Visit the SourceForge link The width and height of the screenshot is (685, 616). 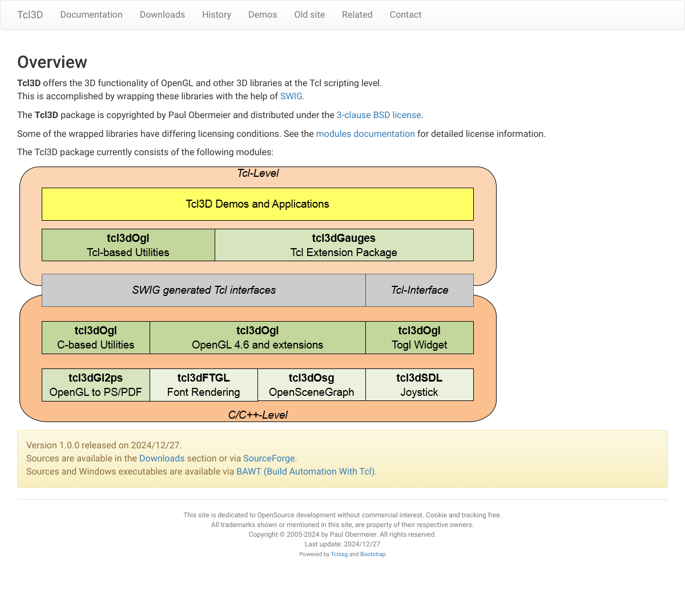[269, 459]
